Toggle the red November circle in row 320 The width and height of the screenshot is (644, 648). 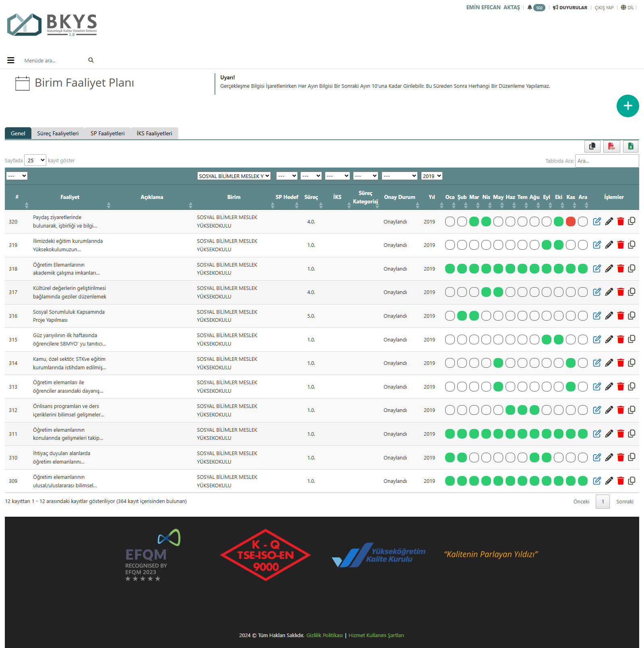click(x=570, y=222)
